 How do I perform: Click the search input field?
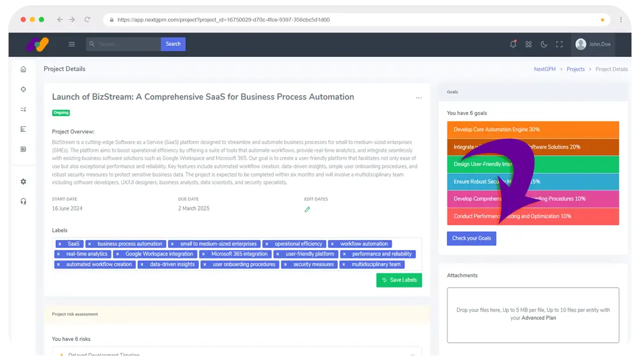pyautogui.click(x=123, y=44)
